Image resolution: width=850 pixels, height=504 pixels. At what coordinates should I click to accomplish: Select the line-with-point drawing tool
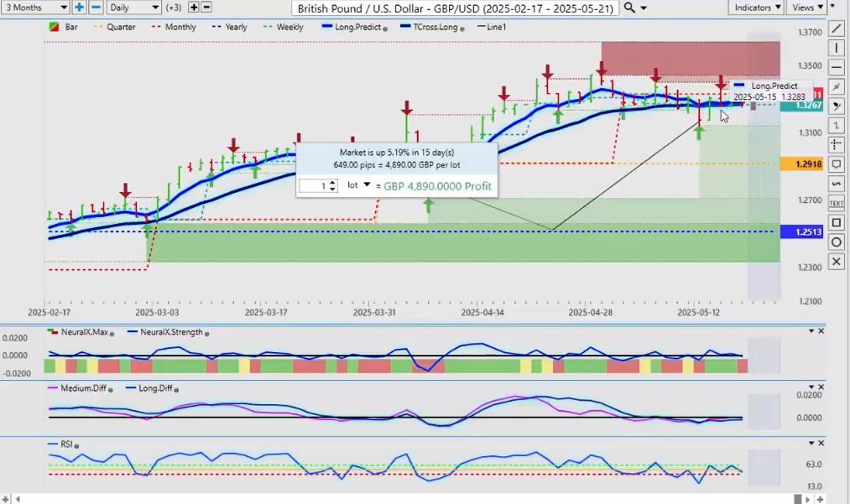(x=837, y=86)
